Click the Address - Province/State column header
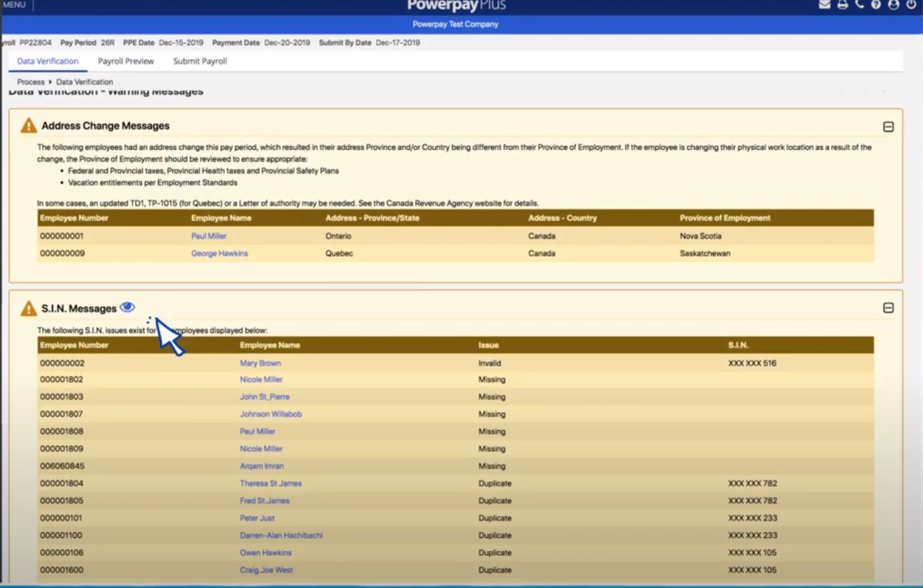The width and height of the screenshot is (923, 588). [x=372, y=218]
